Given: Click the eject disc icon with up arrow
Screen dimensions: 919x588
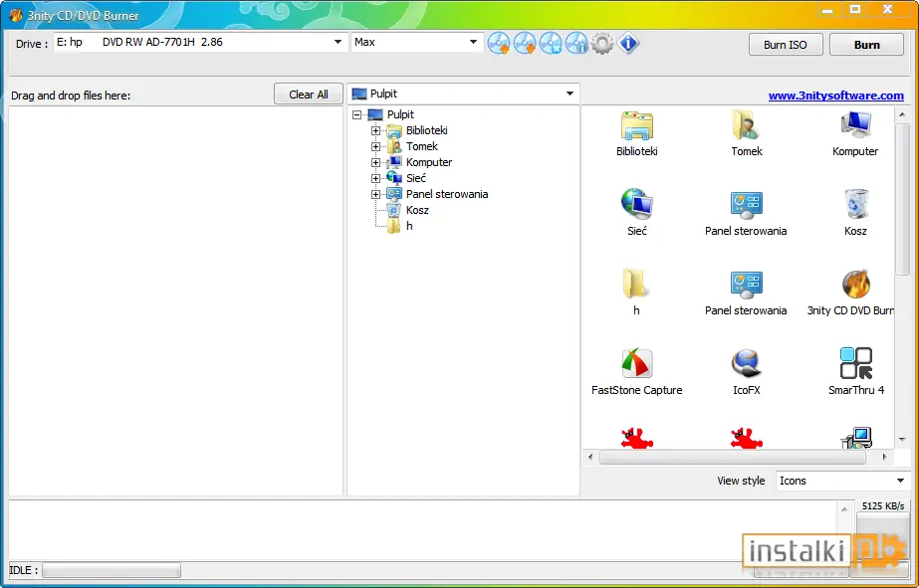Looking at the screenshot, I should click(x=499, y=44).
